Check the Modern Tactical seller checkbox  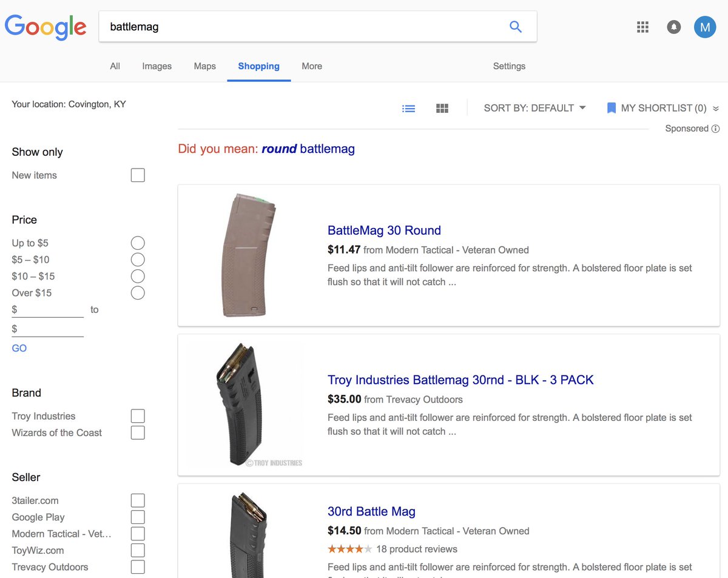(138, 534)
